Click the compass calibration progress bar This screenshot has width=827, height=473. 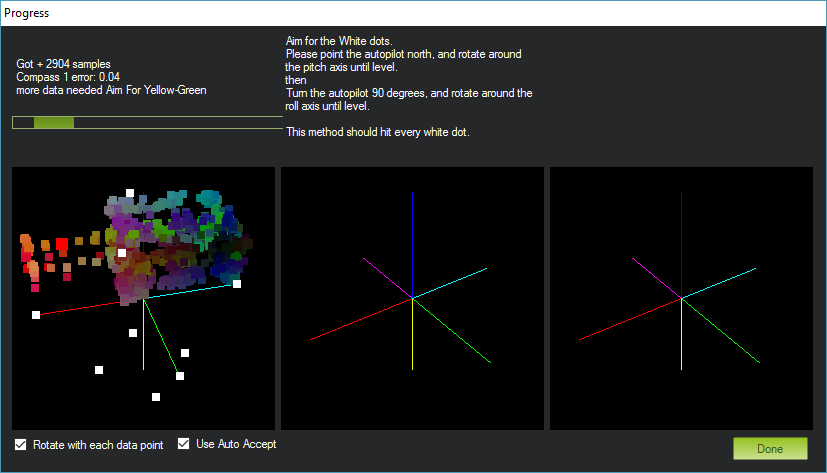(148, 122)
